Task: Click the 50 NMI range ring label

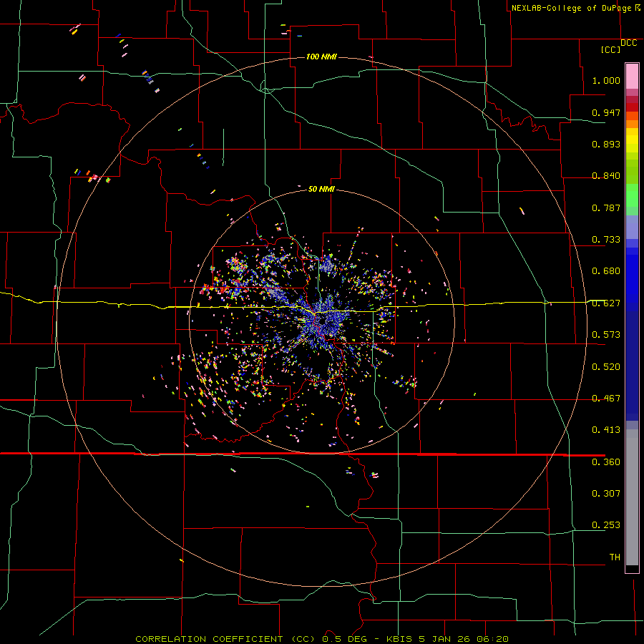Action: 321,189
